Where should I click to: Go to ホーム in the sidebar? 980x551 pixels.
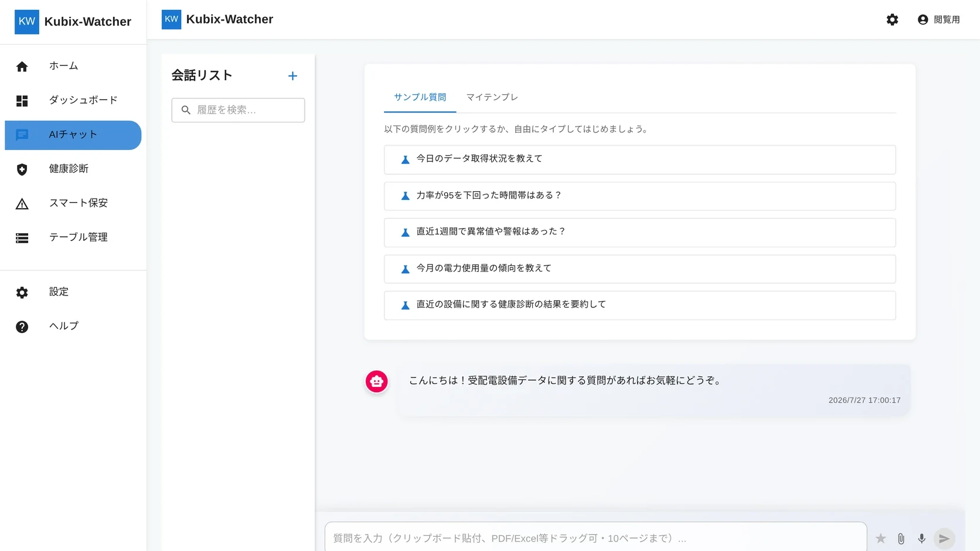click(x=73, y=66)
